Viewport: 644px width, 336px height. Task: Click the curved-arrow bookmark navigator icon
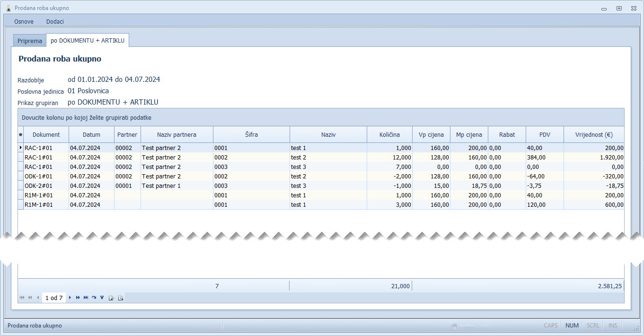pos(94,298)
